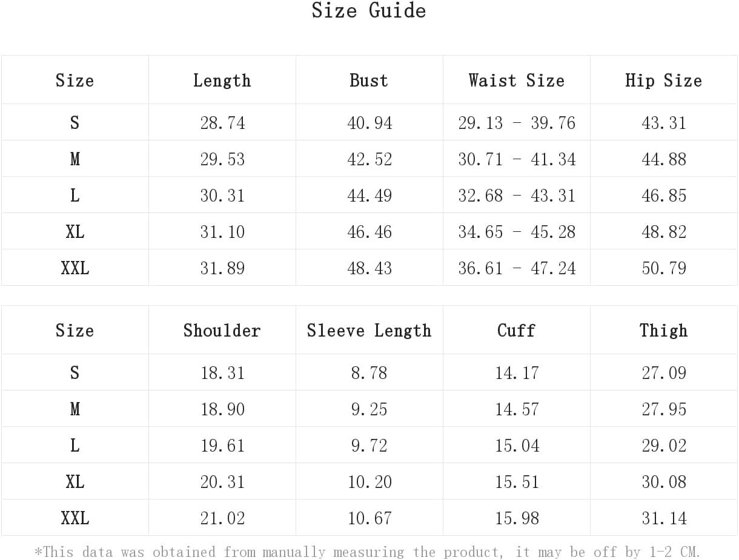Select thigh value 30.08

664,482
